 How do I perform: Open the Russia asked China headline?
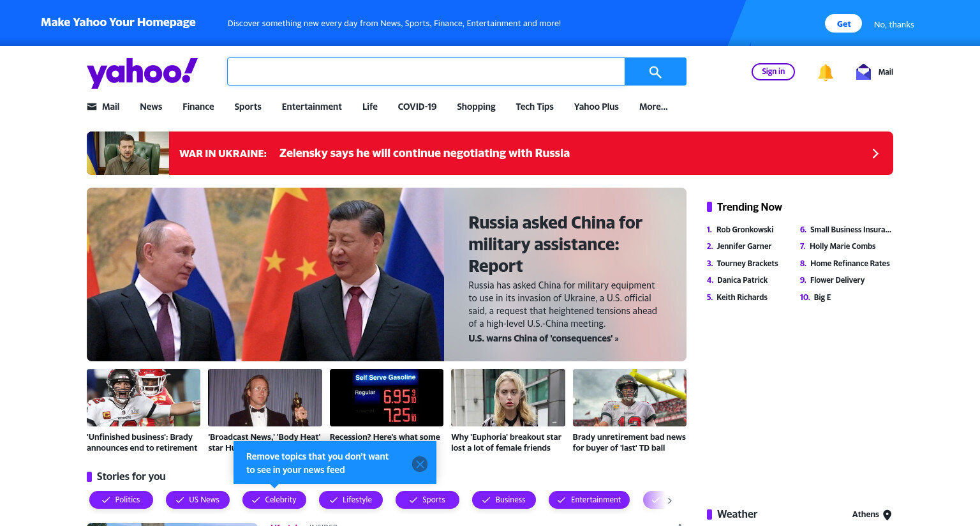pyautogui.click(x=555, y=244)
